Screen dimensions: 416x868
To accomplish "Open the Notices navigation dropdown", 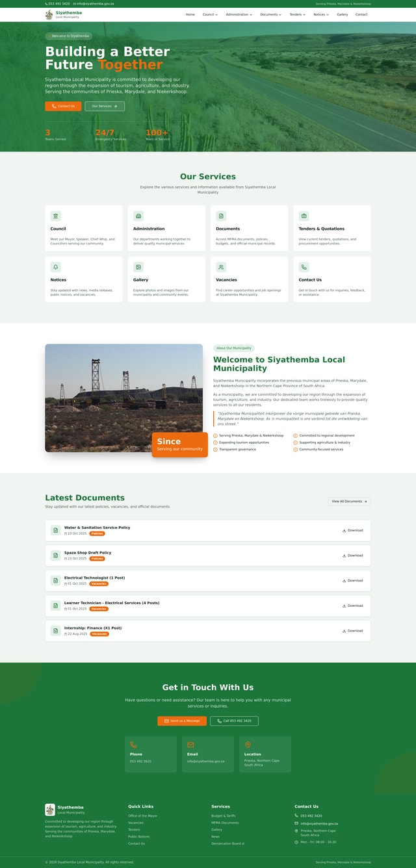I will point(321,14).
